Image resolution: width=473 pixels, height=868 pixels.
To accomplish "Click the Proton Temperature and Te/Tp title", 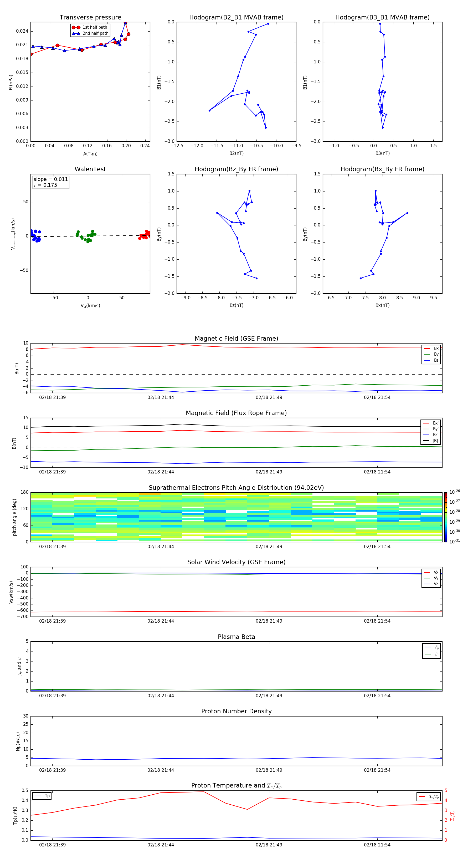I will (x=236, y=786).
